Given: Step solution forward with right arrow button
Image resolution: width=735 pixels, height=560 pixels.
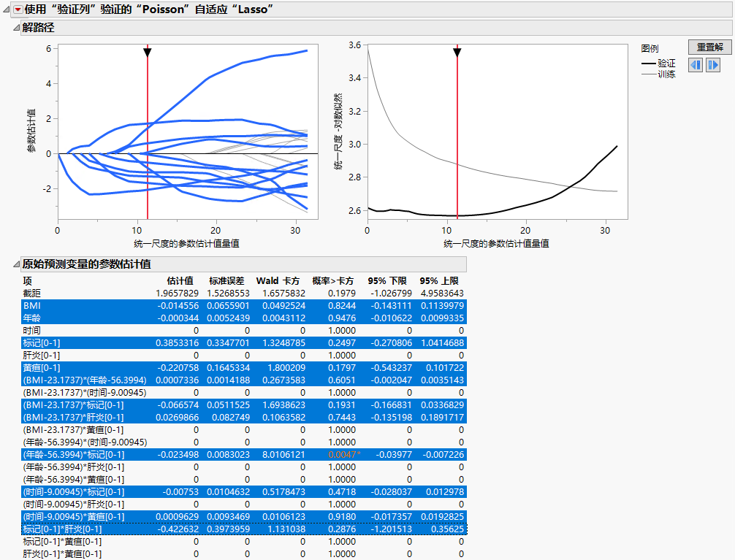Looking at the screenshot, I should (713, 65).
